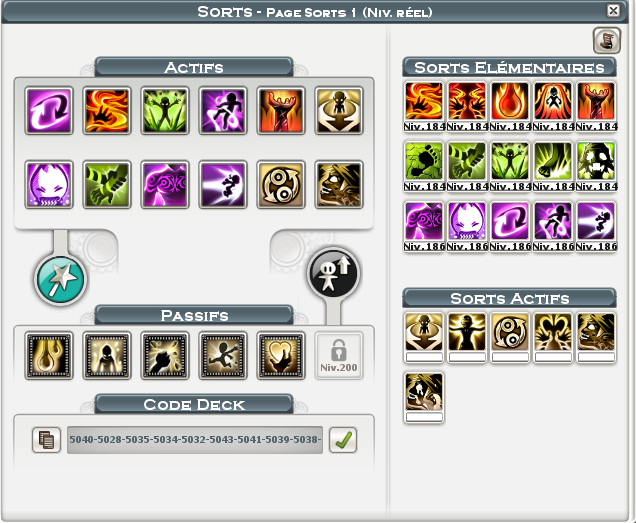Copy deck code with the pages icon
The width and height of the screenshot is (636, 523).
[46, 439]
